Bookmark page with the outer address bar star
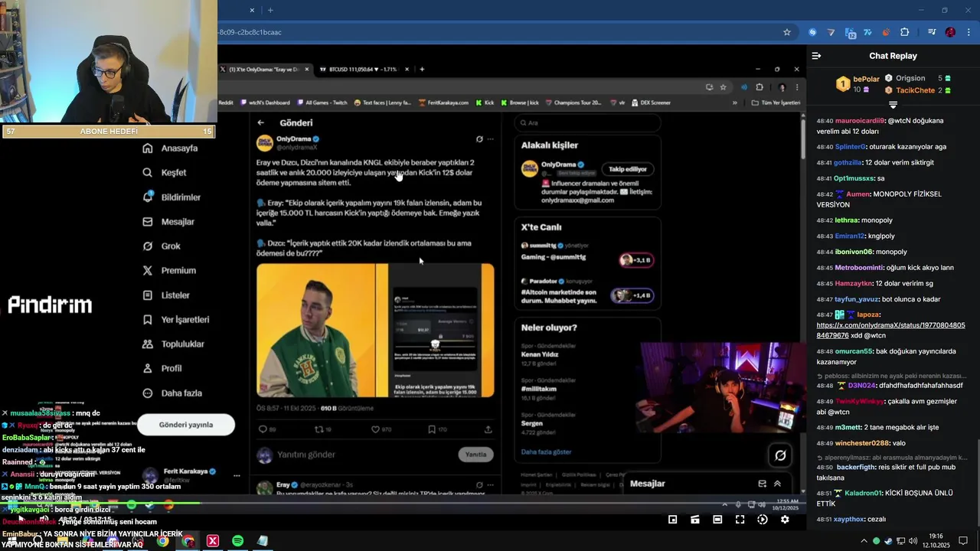The width and height of the screenshot is (980, 551). [x=786, y=32]
